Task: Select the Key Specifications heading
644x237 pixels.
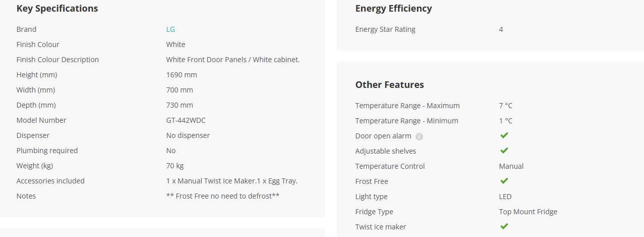Action: (57, 9)
